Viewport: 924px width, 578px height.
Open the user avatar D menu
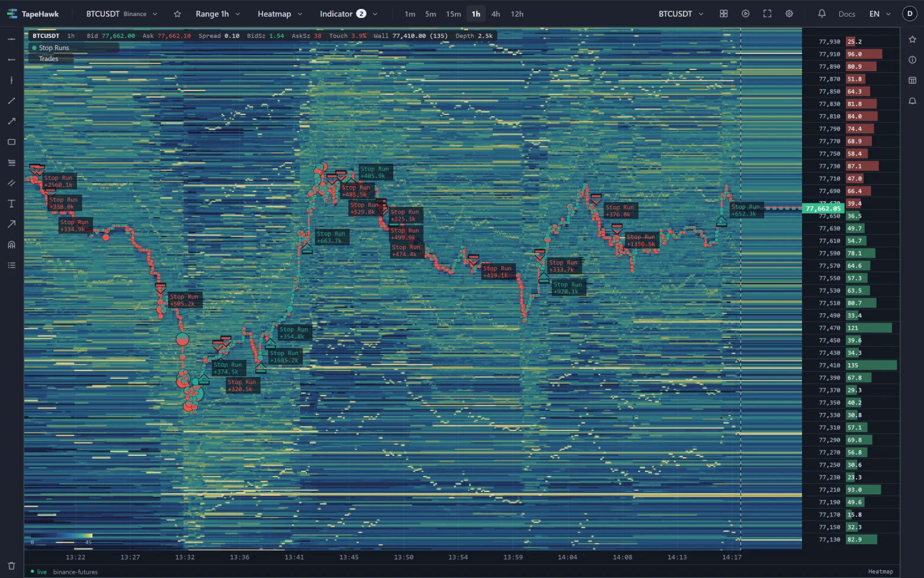click(910, 14)
